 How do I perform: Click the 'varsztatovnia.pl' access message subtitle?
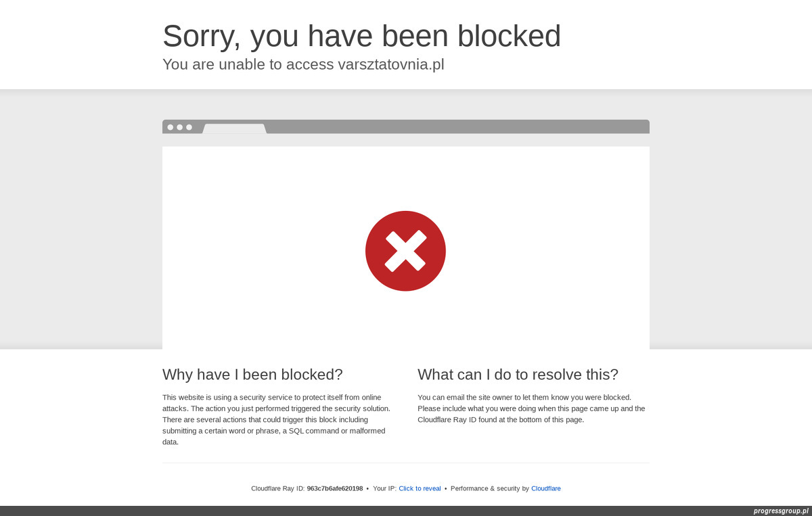[x=303, y=64]
